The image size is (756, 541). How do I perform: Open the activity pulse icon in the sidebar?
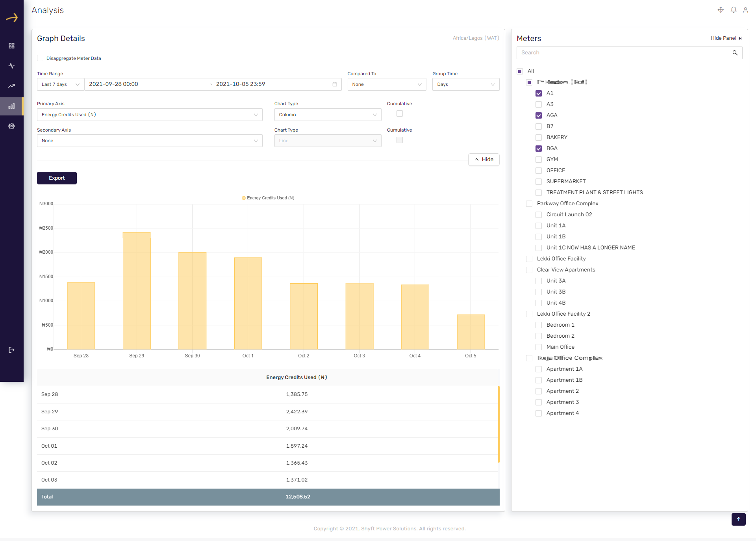coord(11,66)
